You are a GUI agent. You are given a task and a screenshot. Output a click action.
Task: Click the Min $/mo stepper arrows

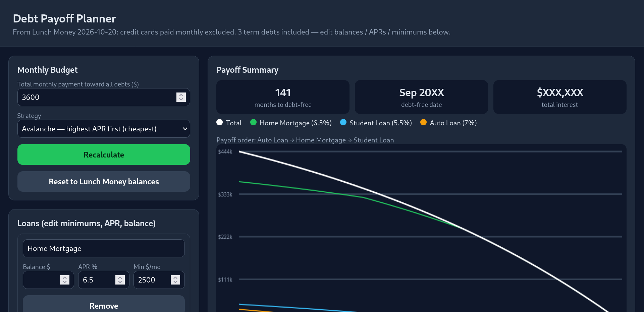175,280
